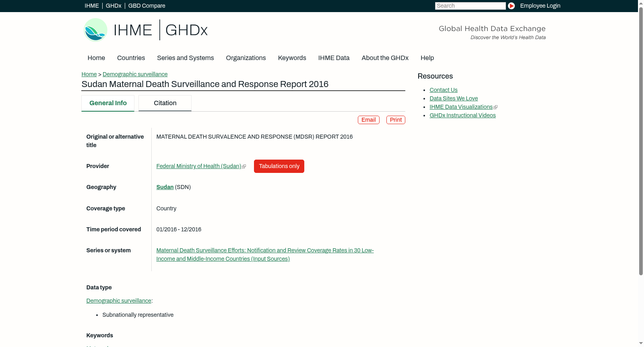Open the Sudan geography link
The height and width of the screenshot is (347, 644).
pyautogui.click(x=165, y=187)
